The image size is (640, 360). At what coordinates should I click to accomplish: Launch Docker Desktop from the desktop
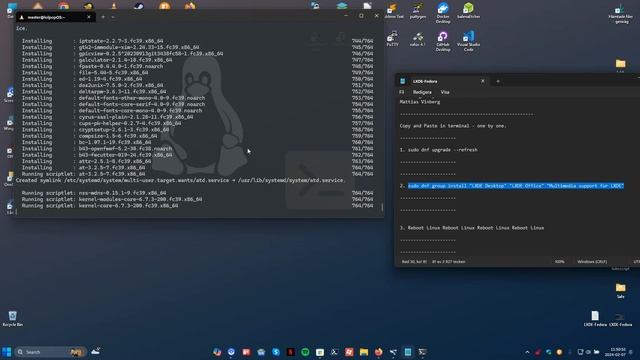tap(443, 12)
